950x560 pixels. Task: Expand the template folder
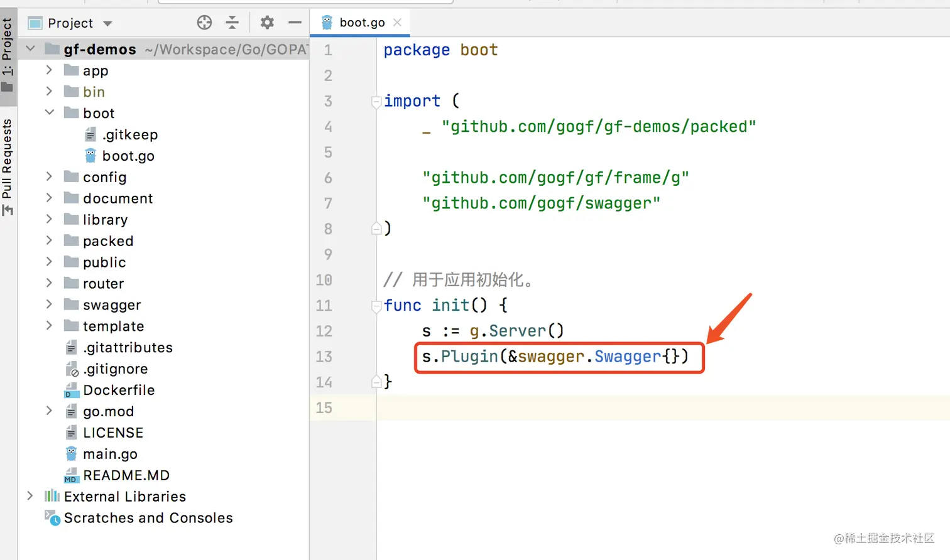[x=49, y=326]
